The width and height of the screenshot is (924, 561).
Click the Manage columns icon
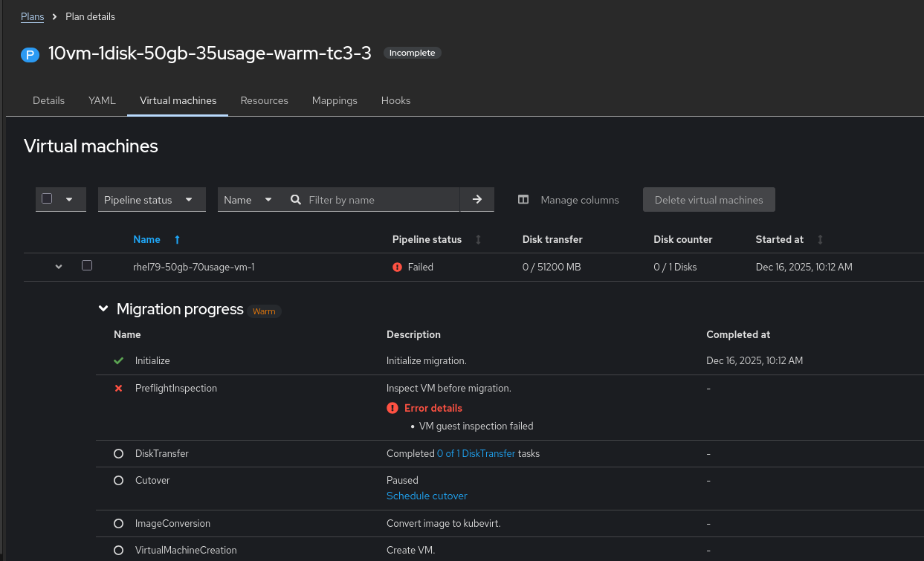(x=523, y=200)
